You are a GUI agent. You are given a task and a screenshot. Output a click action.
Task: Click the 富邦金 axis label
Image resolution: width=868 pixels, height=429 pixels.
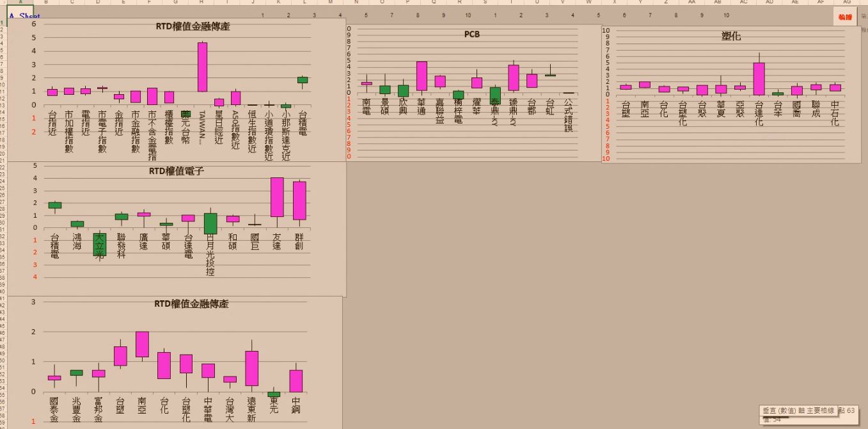pyautogui.click(x=98, y=410)
